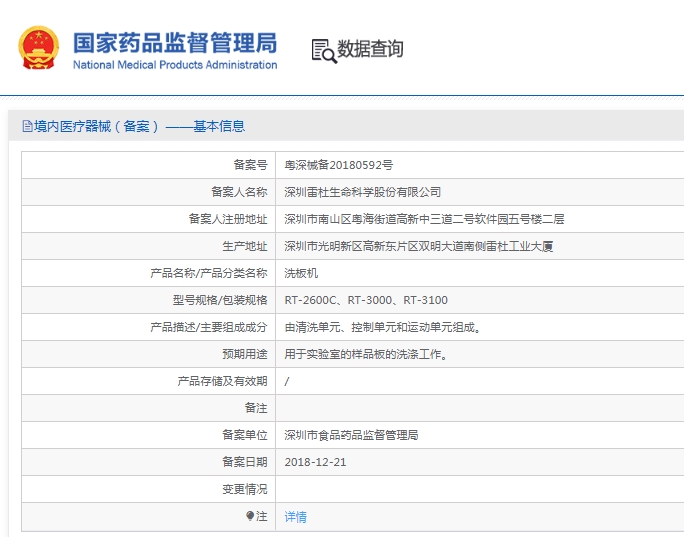Click the lightbulb icon beside 注

click(x=250, y=516)
